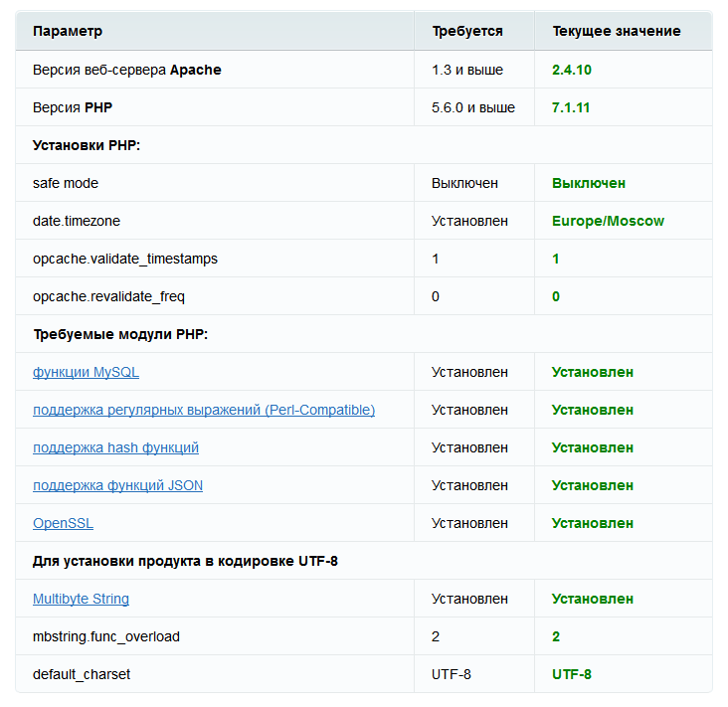Click the green UTF-8 current value

(572, 674)
